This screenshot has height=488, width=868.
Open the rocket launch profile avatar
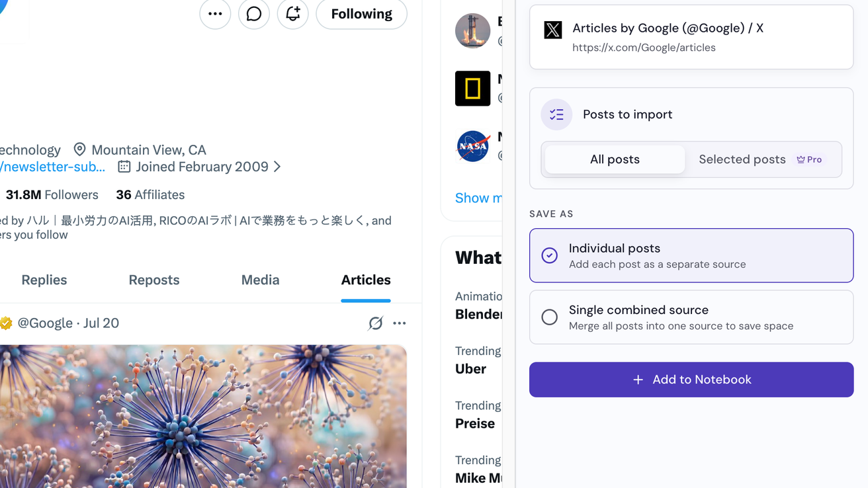(472, 30)
